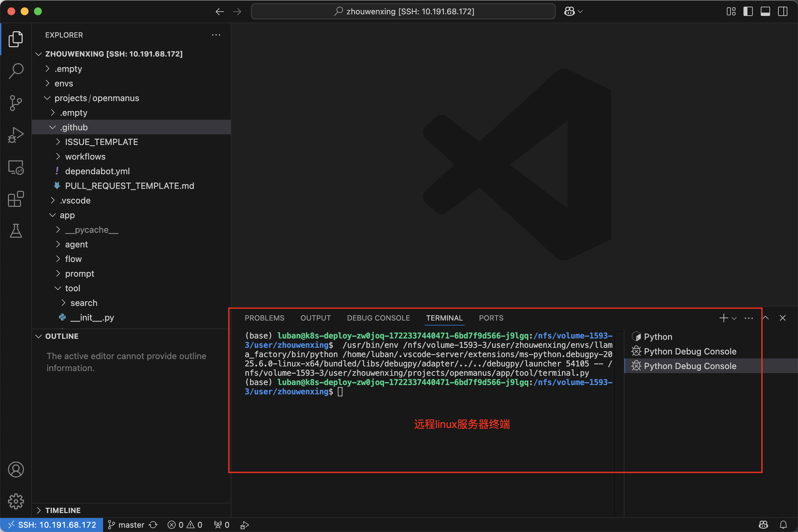Viewport: 798px width, 532px height.
Task: Select the first Python Debug Console terminal
Action: pyautogui.click(x=711, y=351)
